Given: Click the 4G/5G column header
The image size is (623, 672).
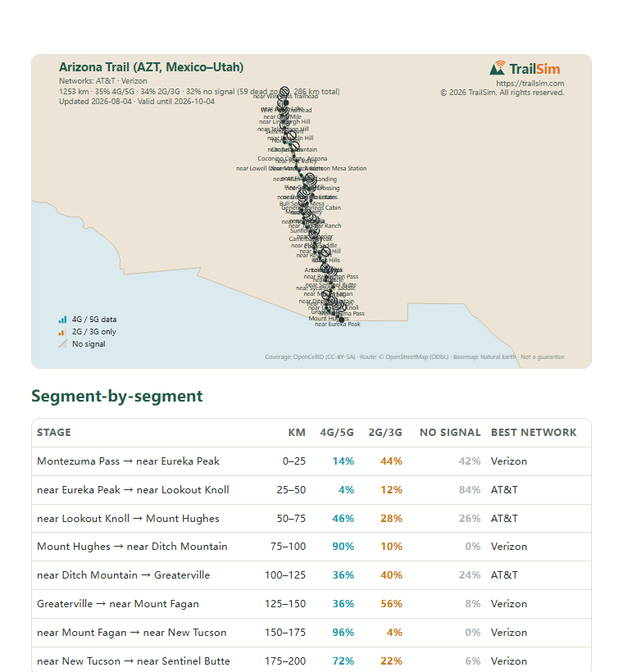Looking at the screenshot, I should tap(337, 433).
